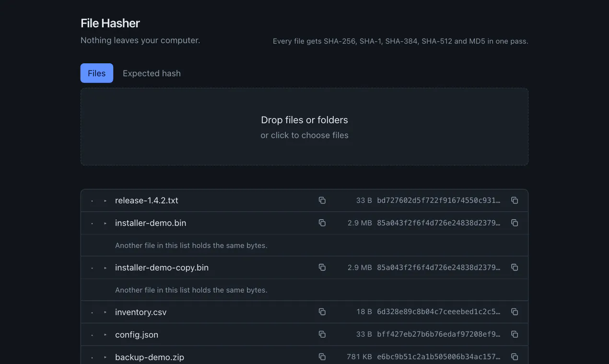This screenshot has height=364, width=609.
Task: Copy the file name of release-1.4.2.txt
Action: pyautogui.click(x=322, y=200)
